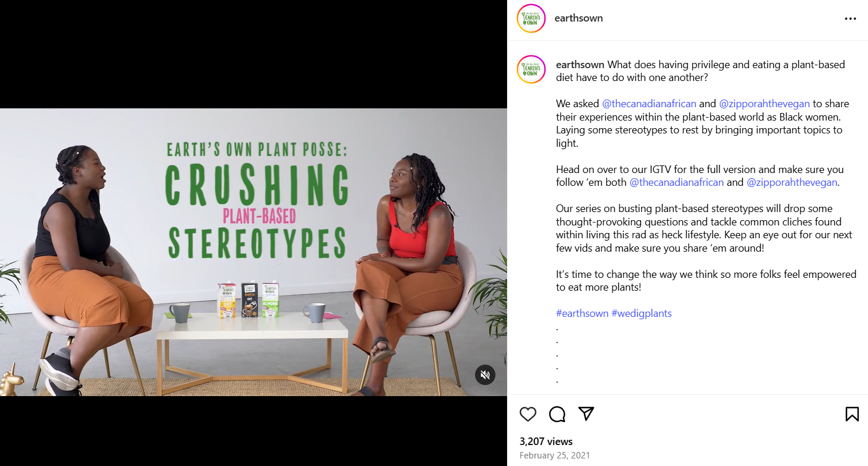Open the earthsown profile picture in header

(x=531, y=18)
